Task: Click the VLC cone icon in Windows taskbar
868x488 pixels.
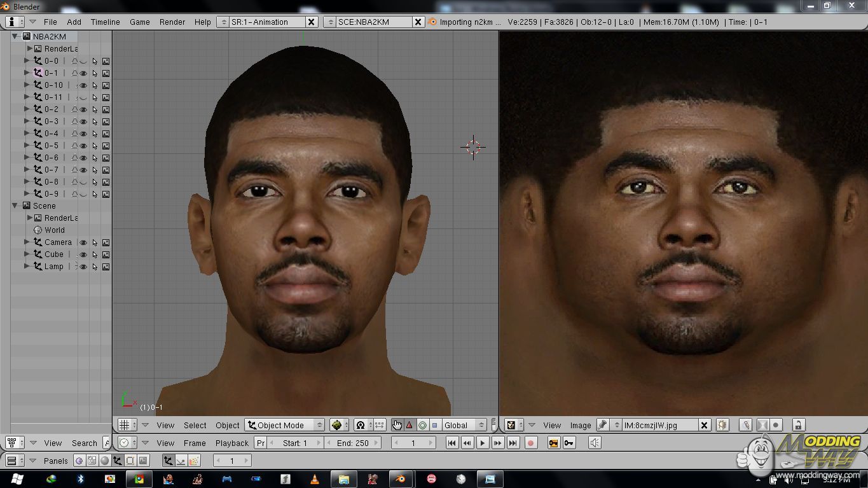Action: click(x=314, y=479)
